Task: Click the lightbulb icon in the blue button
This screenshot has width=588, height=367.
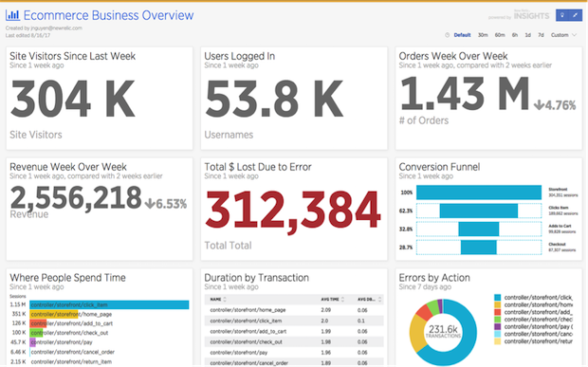Action: click(x=561, y=15)
